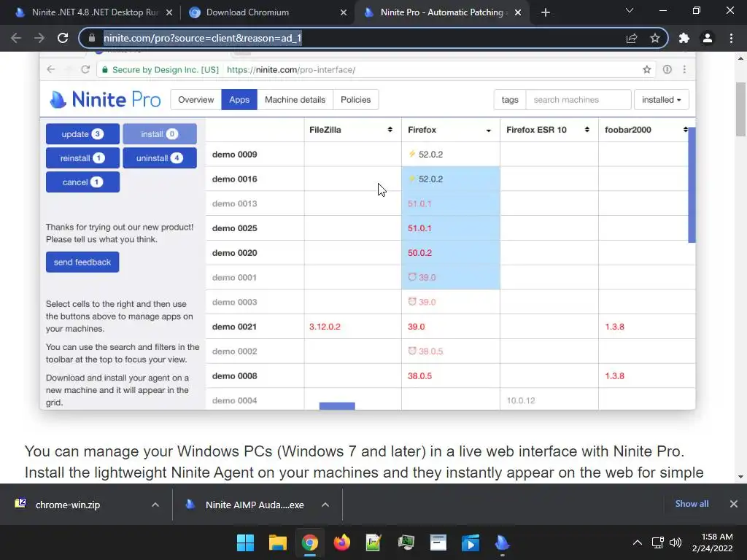Click the install 0 button
The width and height of the screenshot is (747, 560).
pyautogui.click(x=160, y=134)
